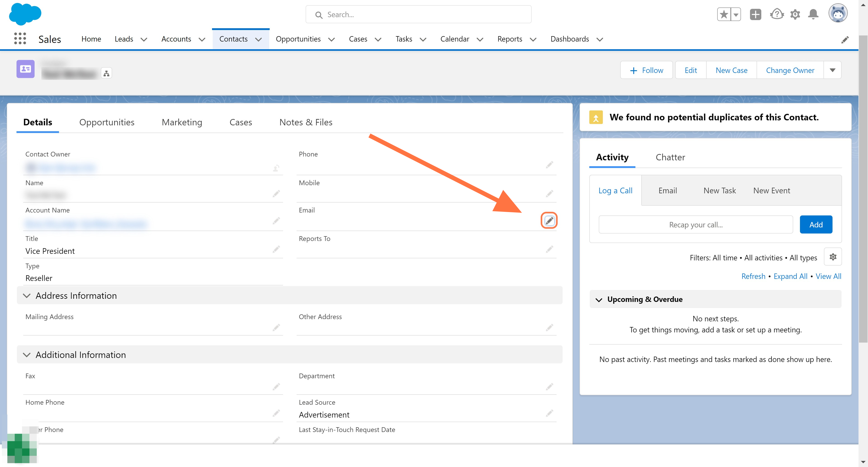View contact hierarchy icon next to name
The width and height of the screenshot is (868, 467).
coord(106,73)
